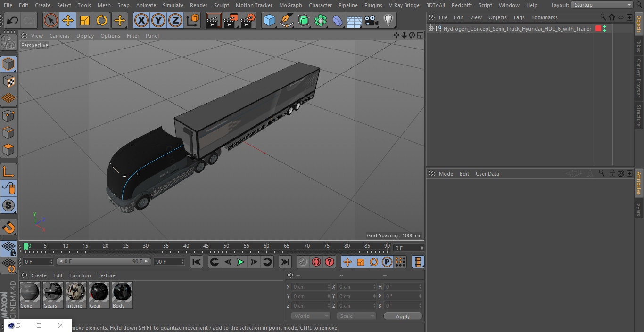Click the User Data menu
Screen dimensions: 644x332
point(487,174)
